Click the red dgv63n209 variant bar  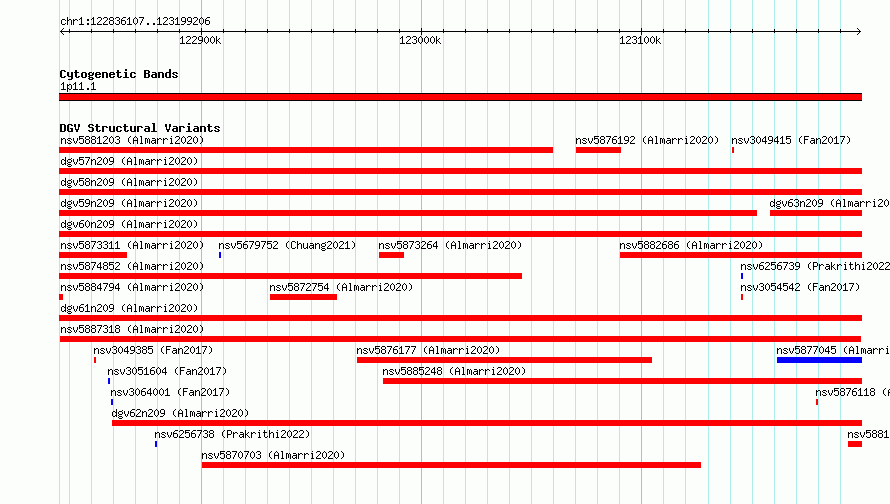click(816, 213)
